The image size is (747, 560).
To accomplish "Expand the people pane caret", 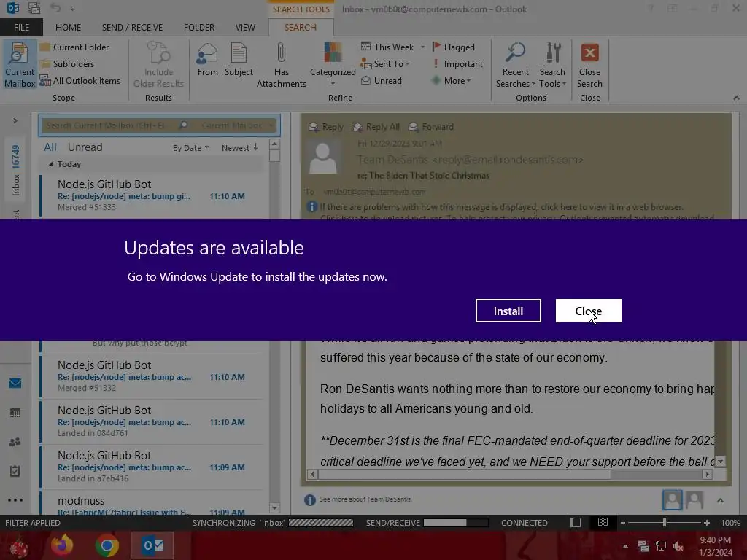I will tap(720, 500).
